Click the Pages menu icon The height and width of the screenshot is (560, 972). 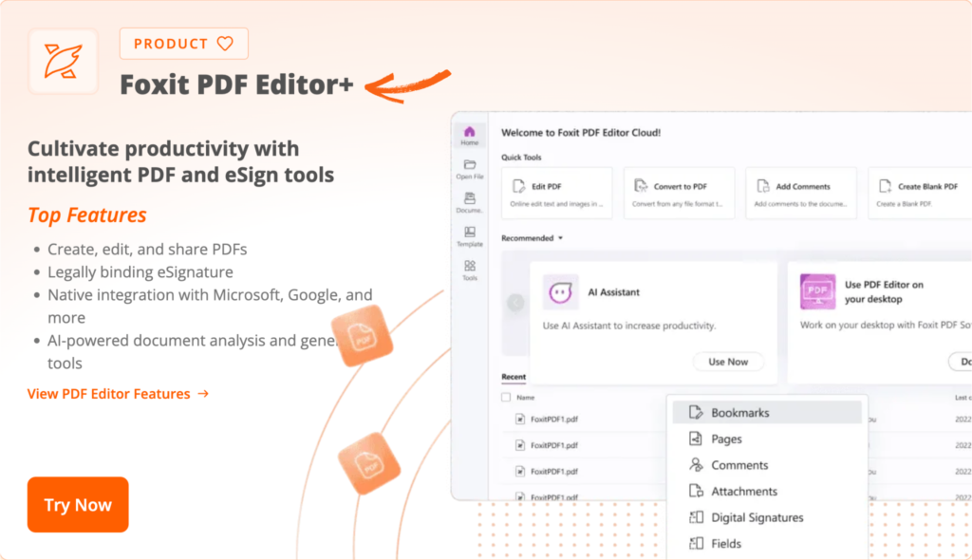click(x=696, y=439)
